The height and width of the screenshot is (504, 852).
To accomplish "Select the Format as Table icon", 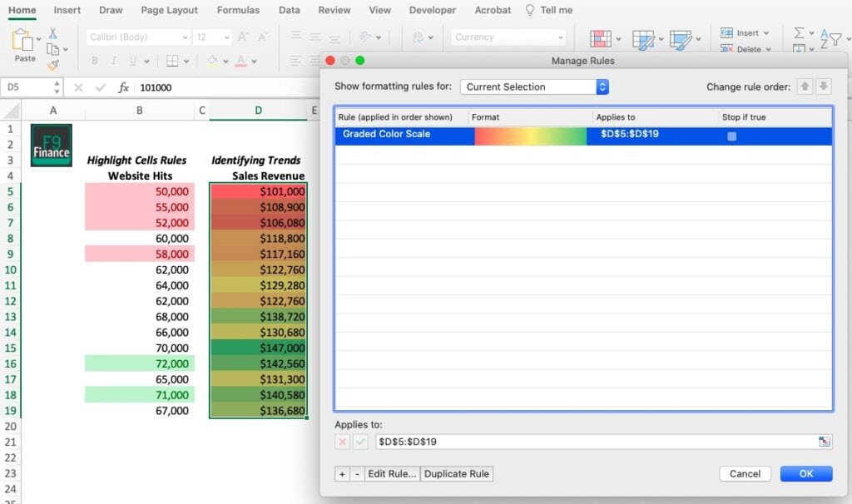I will [x=643, y=39].
